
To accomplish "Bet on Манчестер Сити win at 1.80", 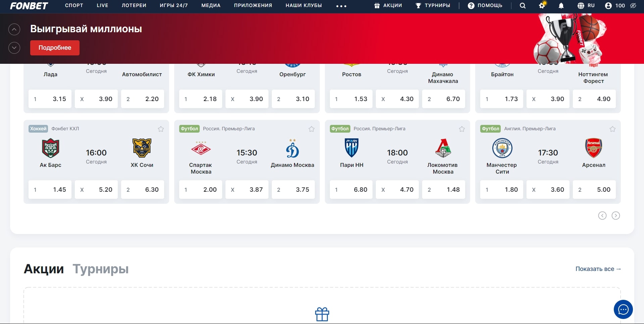I will 502,189.
